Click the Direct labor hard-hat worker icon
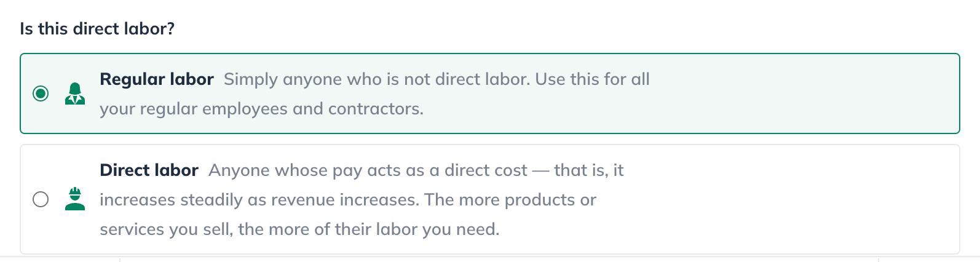The width and height of the screenshot is (980, 262). click(x=75, y=199)
